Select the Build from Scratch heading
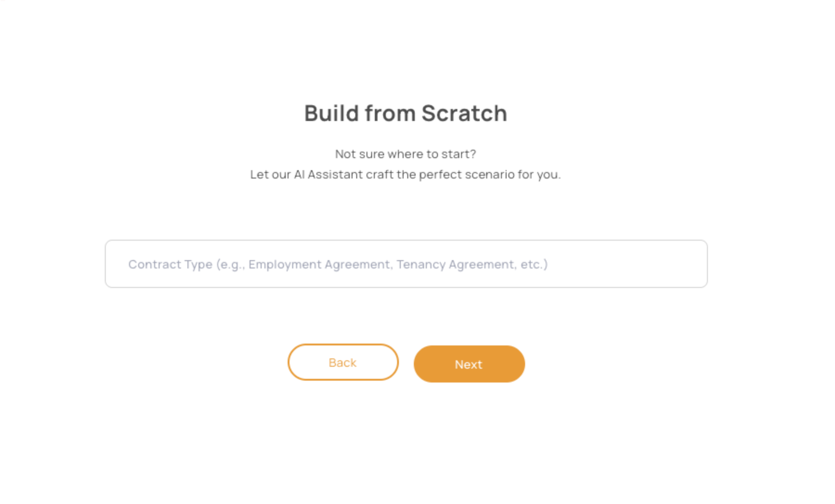This screenshot has width=835, height=504. (x=405, y=113)
